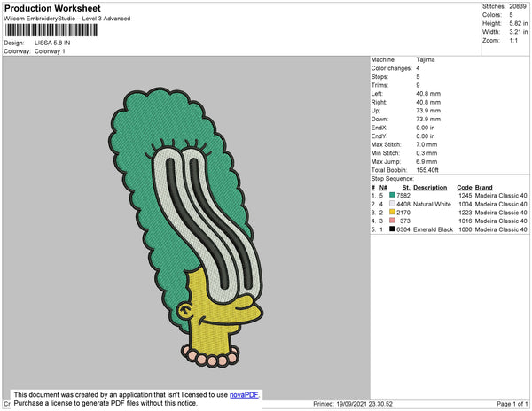Image resolution: width=532 pixels, height=411 pixels.
Task: Click the 'Purchase a license' notice line
Action: (106, 403)
